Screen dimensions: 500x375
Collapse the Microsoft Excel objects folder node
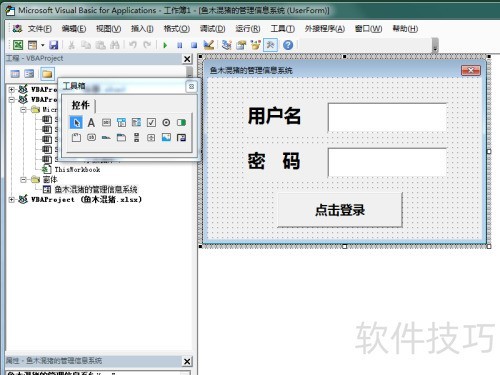pos(23,110)
